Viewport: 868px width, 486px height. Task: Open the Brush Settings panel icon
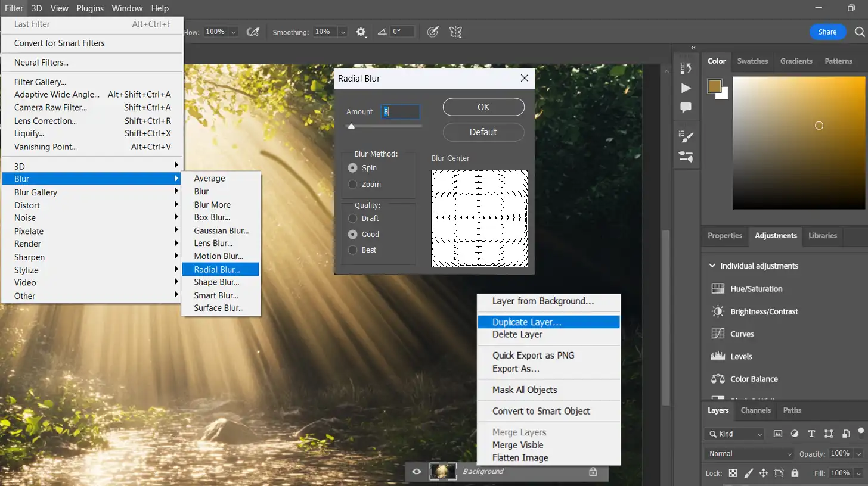point(686,157)
